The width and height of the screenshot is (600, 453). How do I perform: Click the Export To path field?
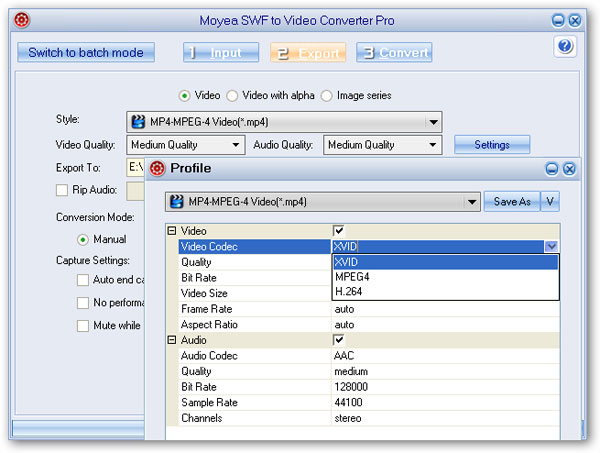pos(135,167)
